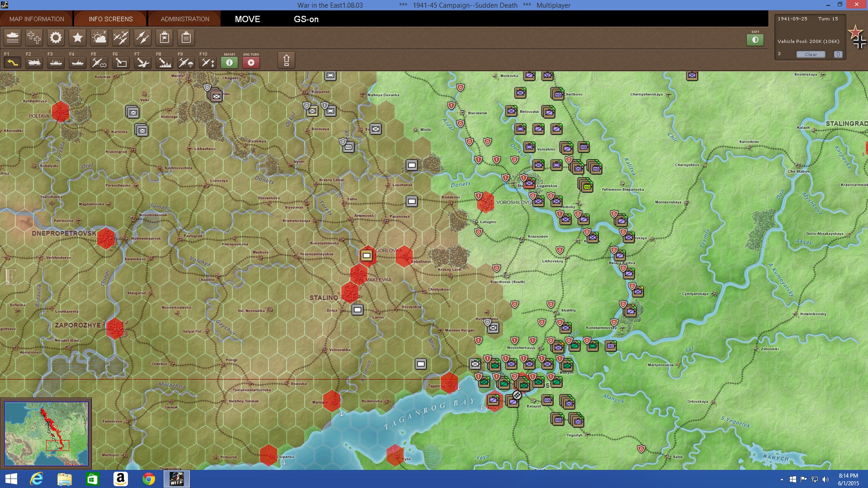Select F3 naval transport ship mode

56,62
